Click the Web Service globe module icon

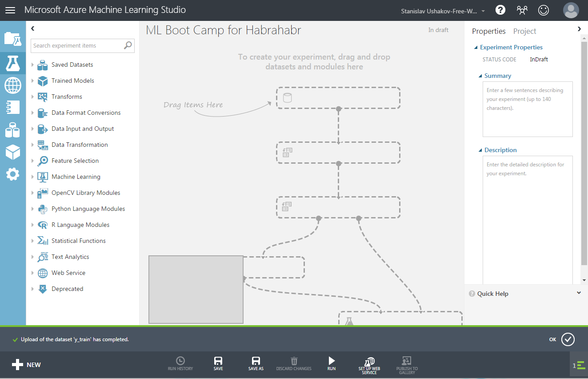tap(43, 273)
